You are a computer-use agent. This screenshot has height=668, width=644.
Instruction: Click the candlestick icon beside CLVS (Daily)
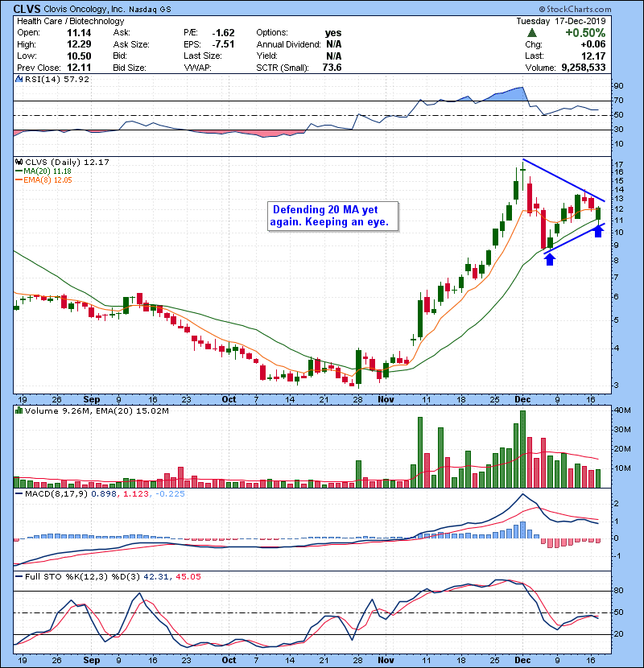click(x=19, y=162)
